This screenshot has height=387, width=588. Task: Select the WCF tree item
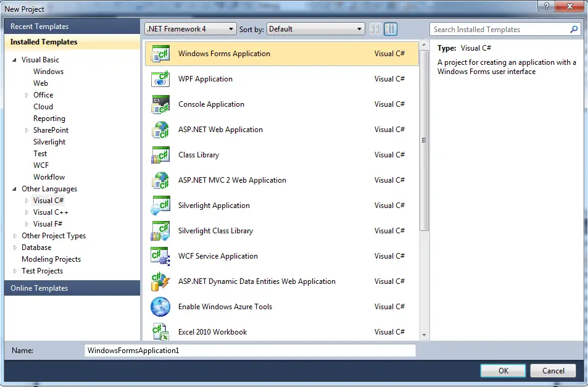click(x=41, y=165)
